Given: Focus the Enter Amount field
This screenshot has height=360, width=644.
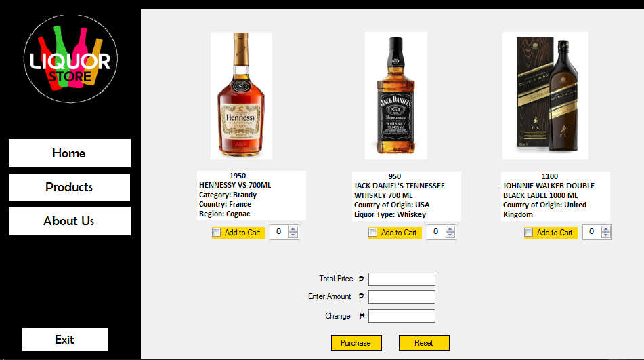Looking at the screenshot, I should click(x=402, y=297).
